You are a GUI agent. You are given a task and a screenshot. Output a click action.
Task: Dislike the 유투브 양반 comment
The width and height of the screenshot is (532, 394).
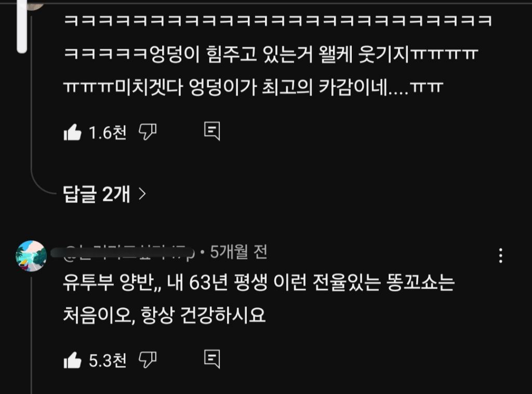(x=148, y=359)
